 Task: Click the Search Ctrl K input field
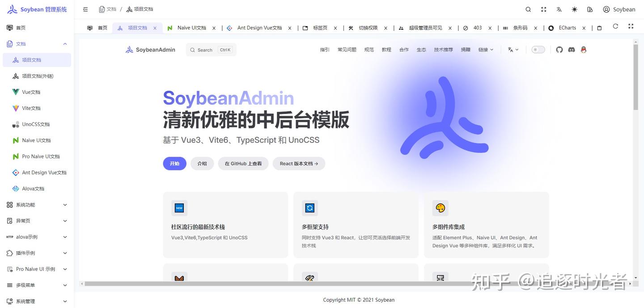point(210,50)
